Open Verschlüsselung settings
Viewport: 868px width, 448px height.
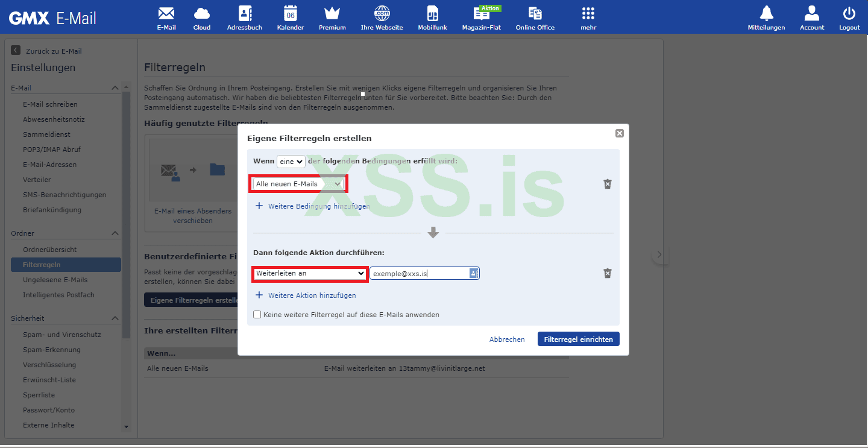[x=49, y=365]
